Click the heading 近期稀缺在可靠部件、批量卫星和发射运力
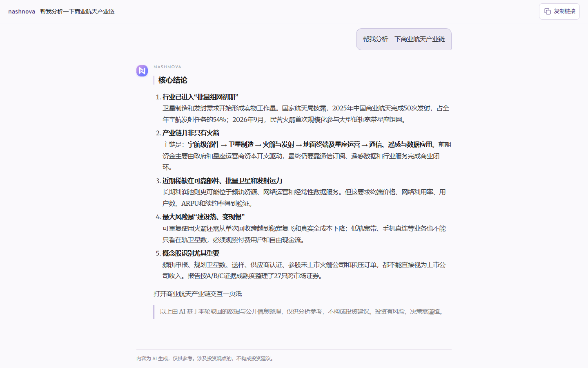The image size is (588, 368). (x=222, y=181)
